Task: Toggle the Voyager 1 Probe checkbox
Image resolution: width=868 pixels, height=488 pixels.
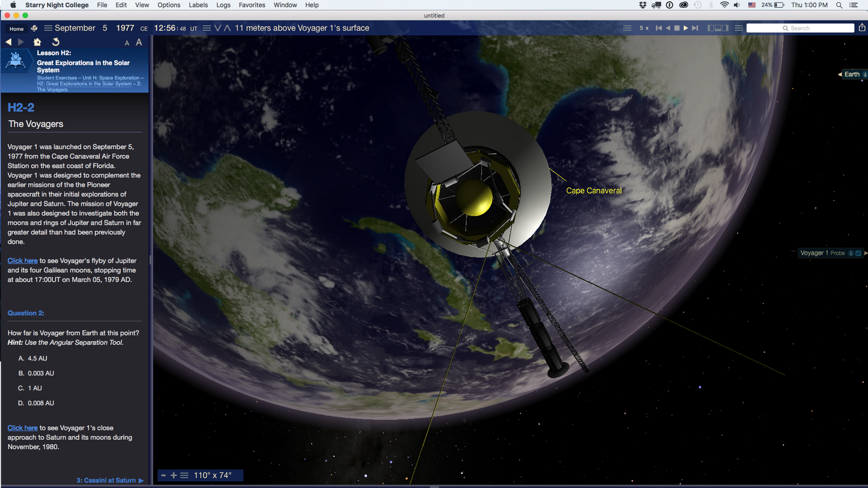Action: pyautogui.click(x=858, y=253)
